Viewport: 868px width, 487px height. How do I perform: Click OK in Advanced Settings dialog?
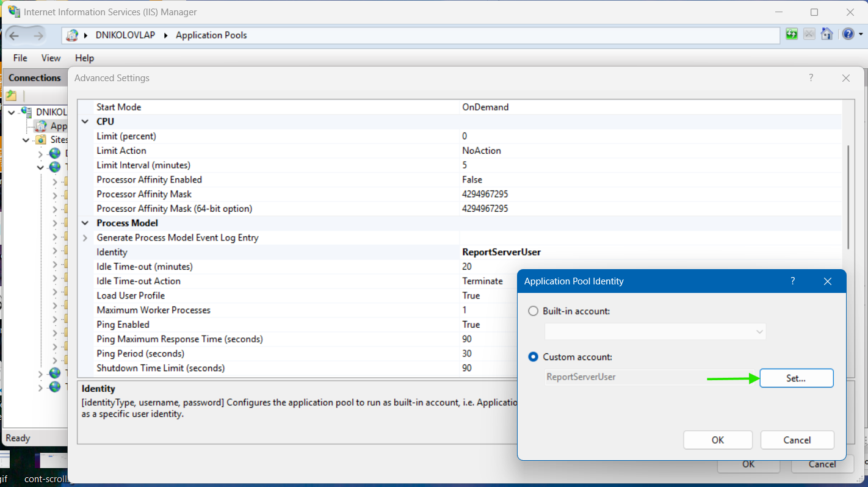pos(749,464)
